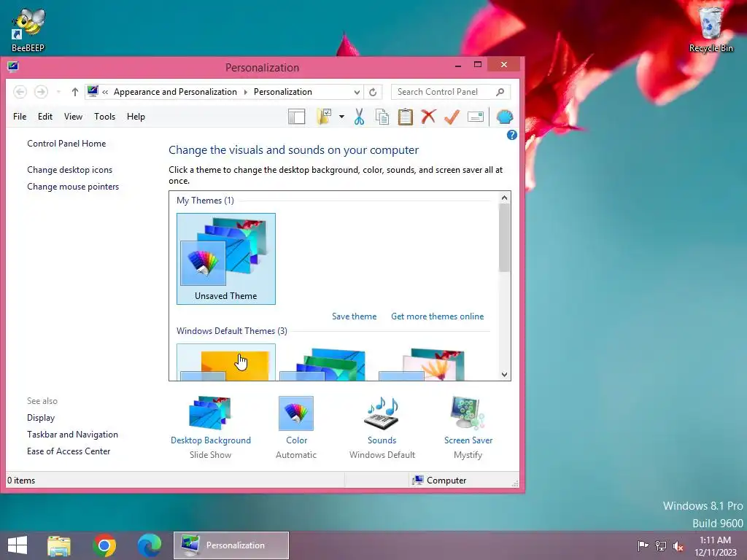747x560 pixels.
Task: Open Change desktop icons link
Action: (x=69, y=169)
